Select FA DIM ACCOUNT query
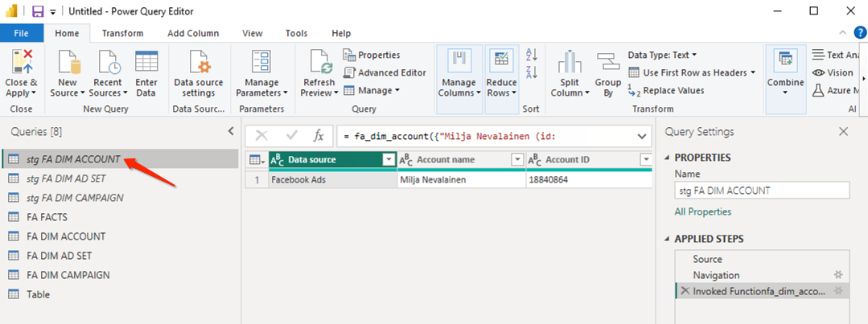Viewport: 868px width, 324px height. [x=120, y=236]
